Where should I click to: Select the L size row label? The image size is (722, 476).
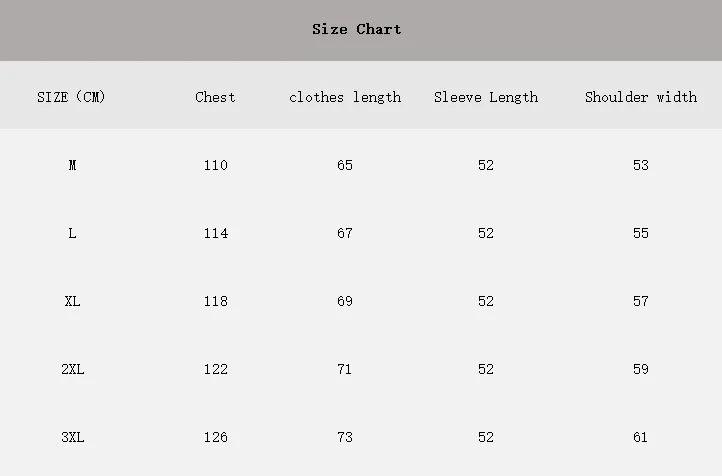[72, 233]
